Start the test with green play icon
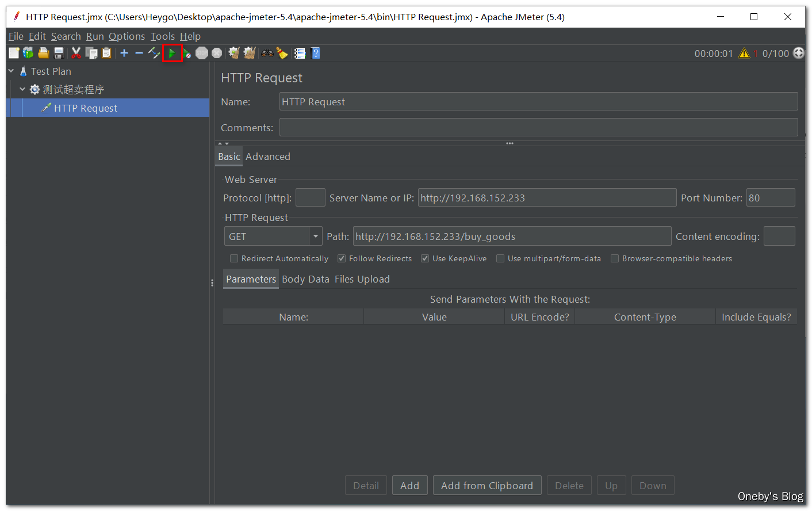 tap(172, 53)
